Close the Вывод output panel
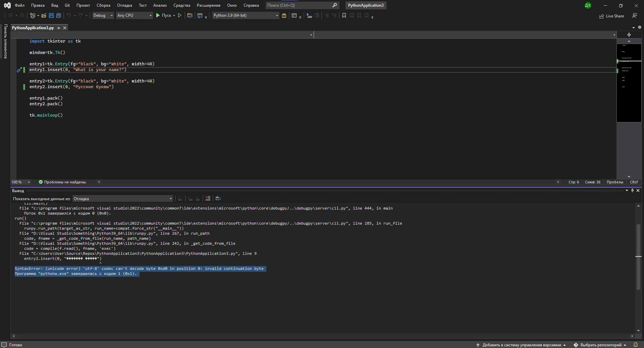The width and height of the screenshot is (644, 348). tap(638, 190)
